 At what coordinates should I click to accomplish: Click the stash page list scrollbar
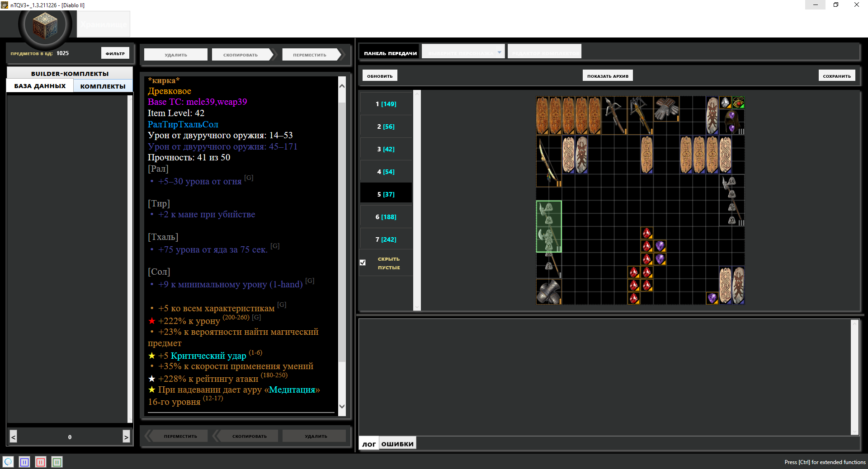click(417, 201)
